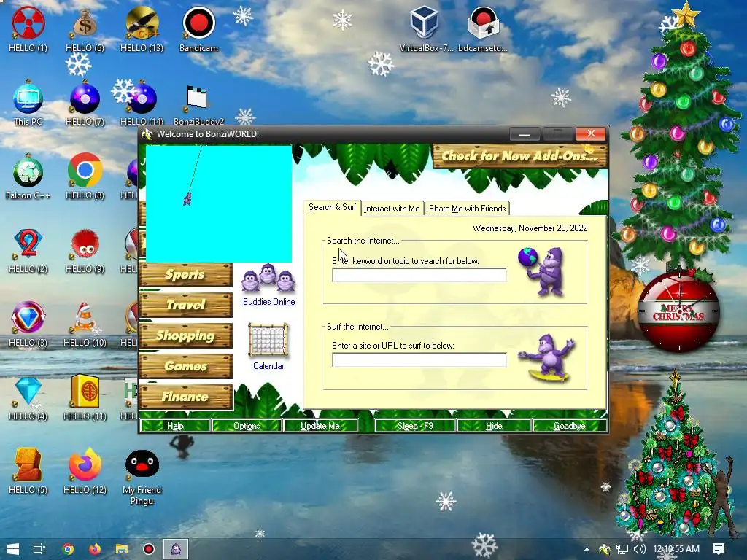Open Firefox from the taskbar
The height and width of the screenshot is (560, 747).
95,549
